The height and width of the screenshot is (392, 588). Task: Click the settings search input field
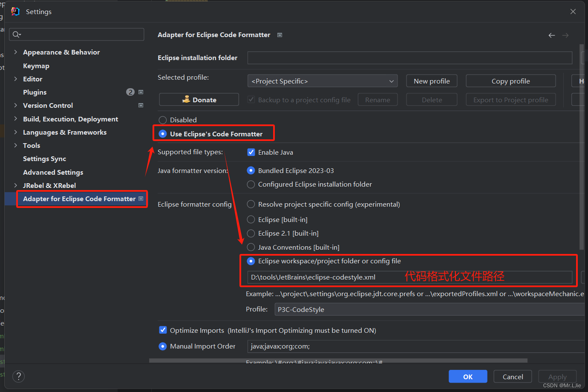point(77,35)
